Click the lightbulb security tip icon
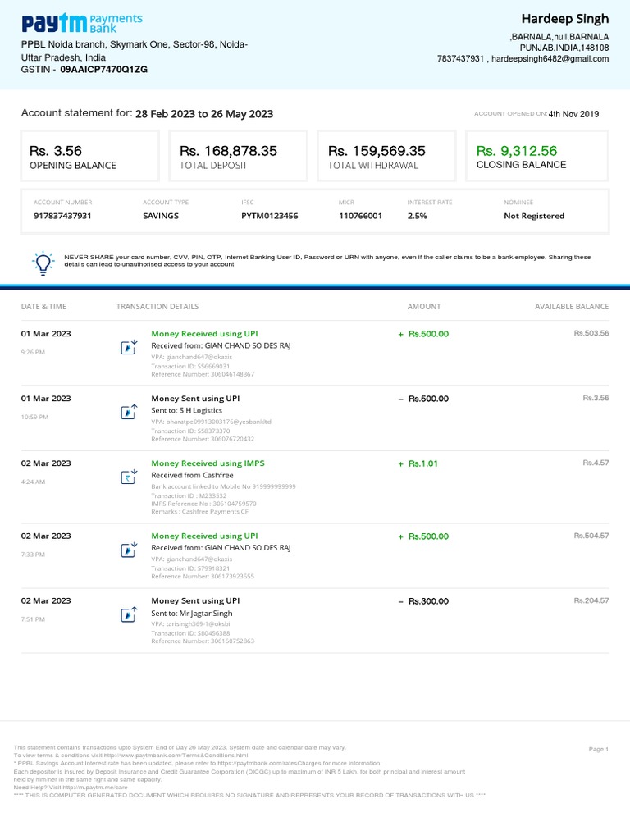 (x=42, y=262)
